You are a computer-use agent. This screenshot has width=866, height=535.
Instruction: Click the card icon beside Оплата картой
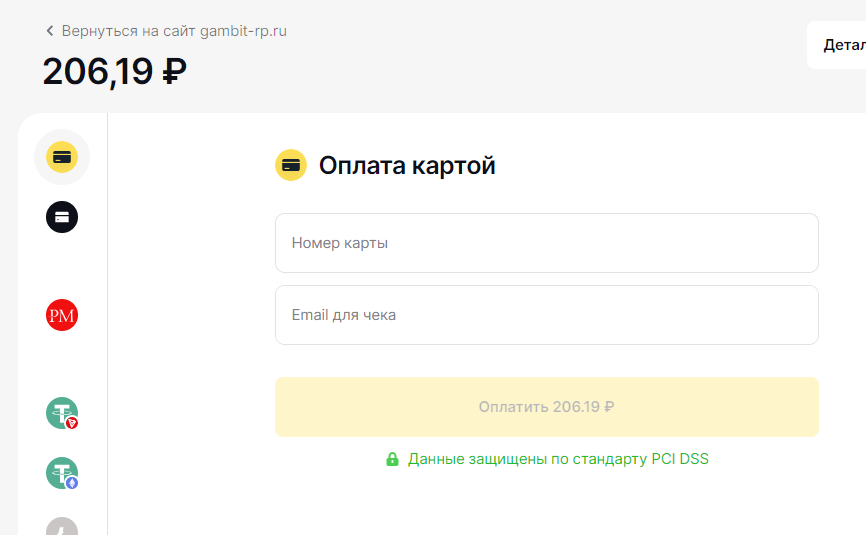tap(291, 165)
